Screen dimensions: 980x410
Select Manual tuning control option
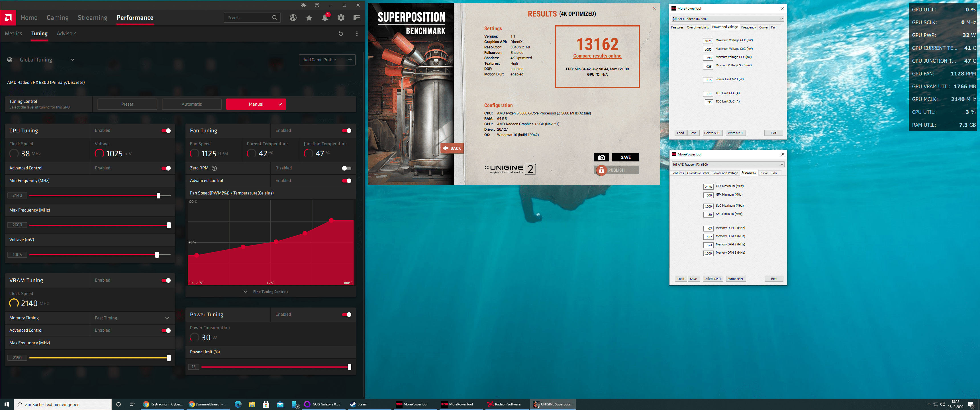[256, 104]
